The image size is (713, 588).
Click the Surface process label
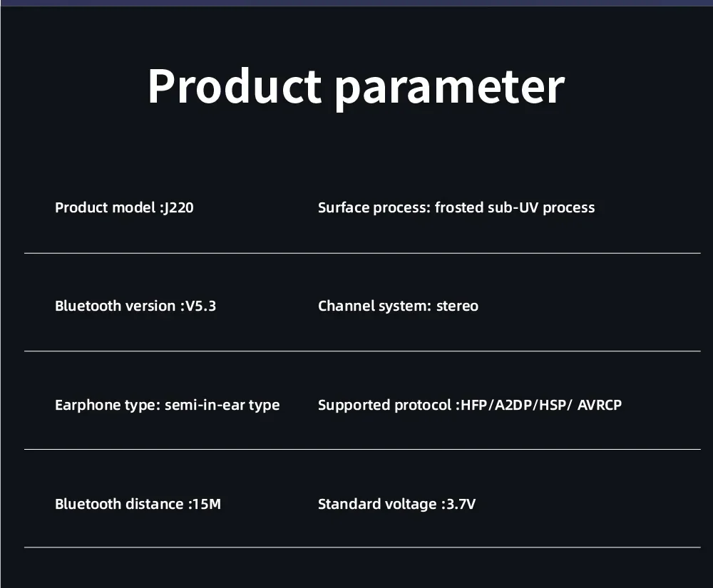tap(374, 208)
